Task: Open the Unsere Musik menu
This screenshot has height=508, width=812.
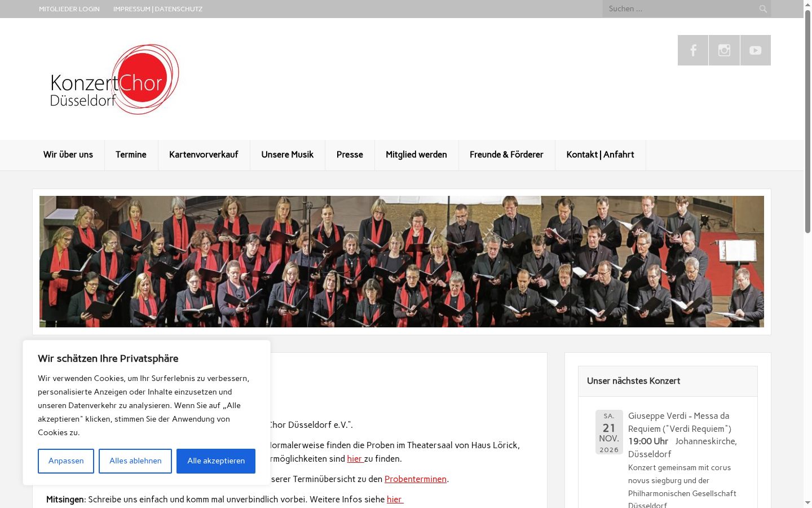Action: (288, 155)
